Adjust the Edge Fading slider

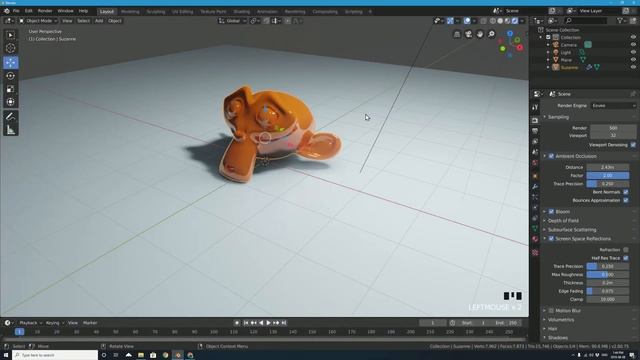tap(608, 291)
